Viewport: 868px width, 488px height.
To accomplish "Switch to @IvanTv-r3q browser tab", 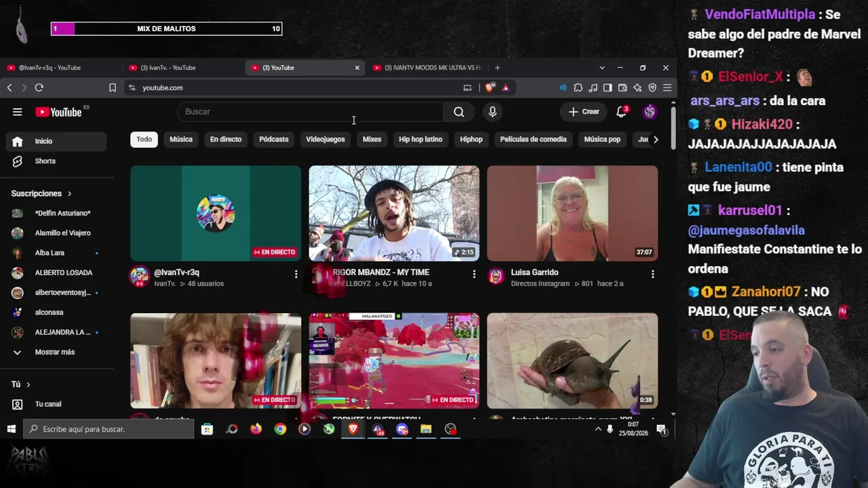I will (61, 68).
